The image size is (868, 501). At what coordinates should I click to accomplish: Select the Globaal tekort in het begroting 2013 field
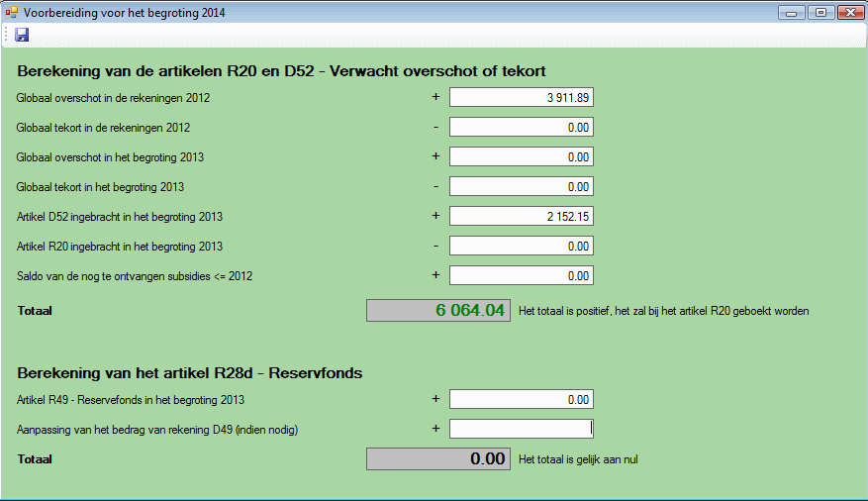[x=522, y=186]
